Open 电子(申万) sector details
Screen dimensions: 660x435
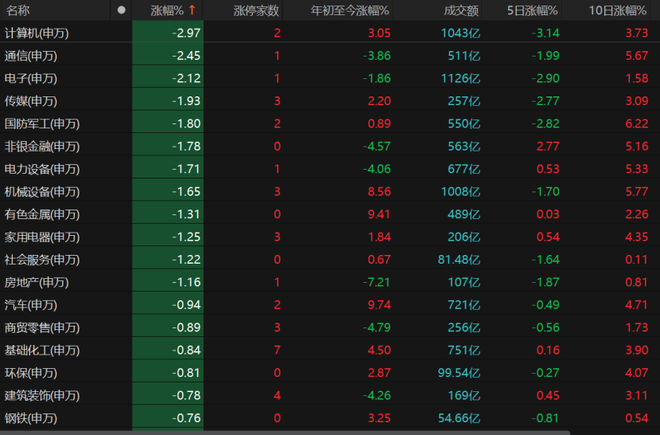31,78
